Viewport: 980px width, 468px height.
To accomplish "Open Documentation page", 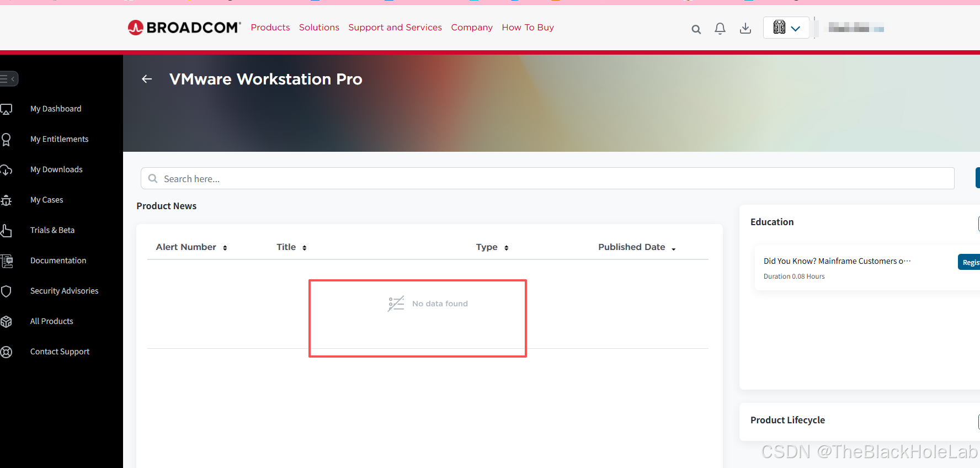I will [x=58, y=260].
